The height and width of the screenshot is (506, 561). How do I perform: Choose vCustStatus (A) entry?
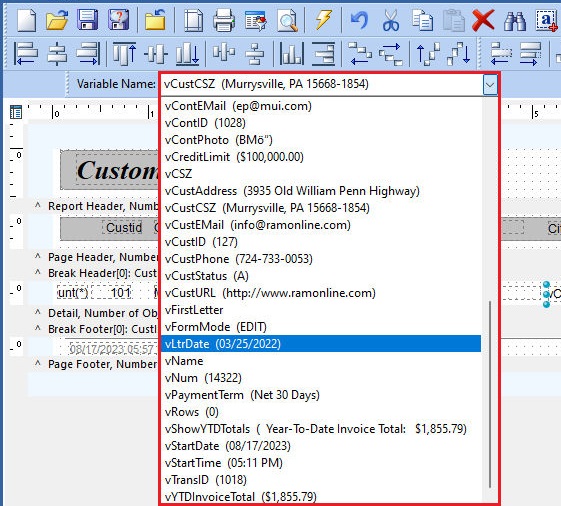click(x=321, y=276)
